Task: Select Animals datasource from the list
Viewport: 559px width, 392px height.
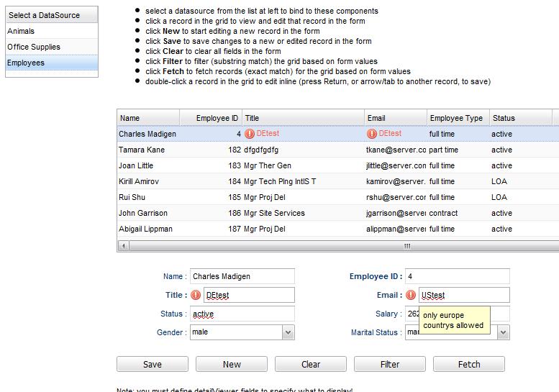Action: (51, 31)
